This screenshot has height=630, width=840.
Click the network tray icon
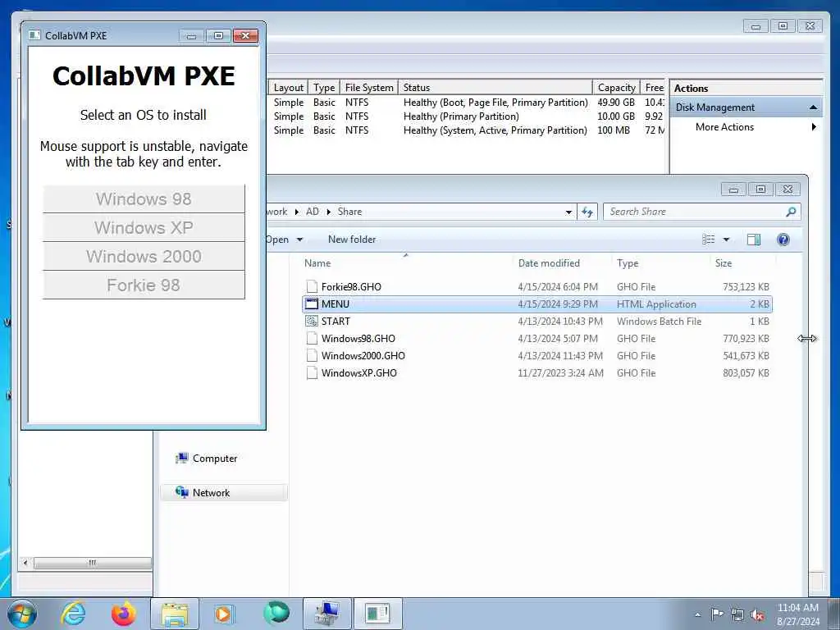coord(737,615)
